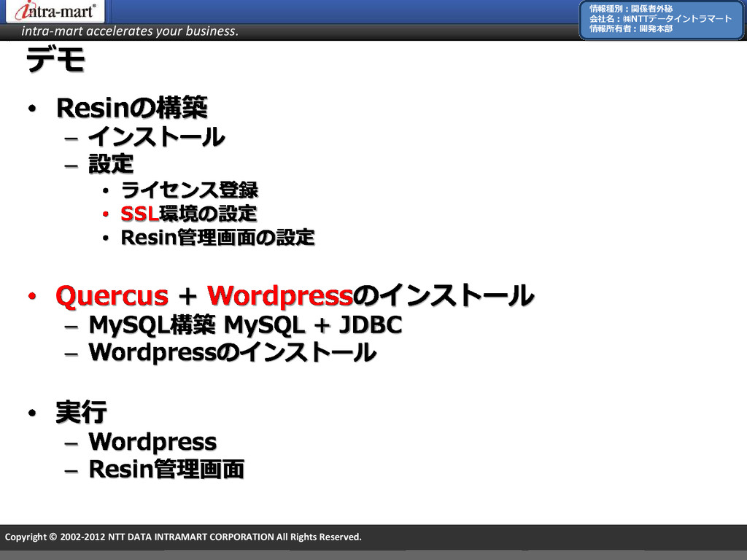Click the MySQL構築 MySQL + JDBC line

[x=245, y=325]
